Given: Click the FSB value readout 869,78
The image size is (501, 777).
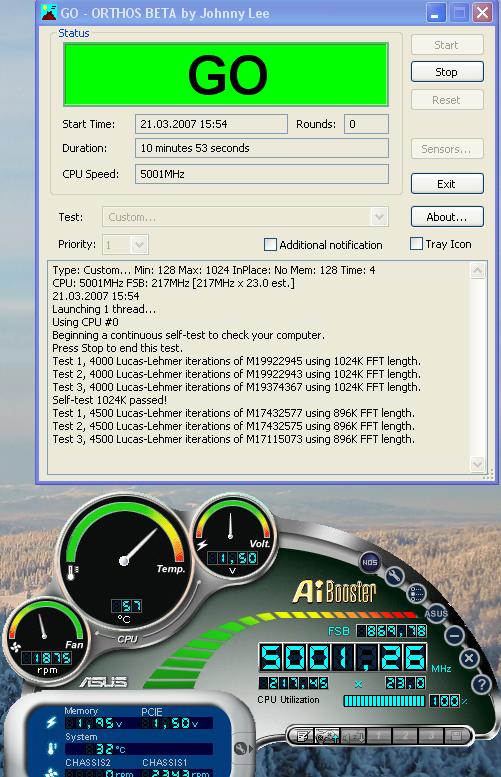Looking at the screenshot, I should pos(391,631).
